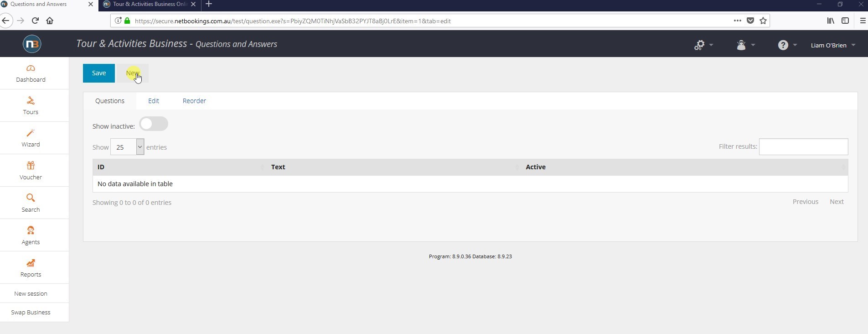Expand the Liam O'Brien user dropdown
The width and height of the screenshot is (868, 334).
tap(833, 45)
